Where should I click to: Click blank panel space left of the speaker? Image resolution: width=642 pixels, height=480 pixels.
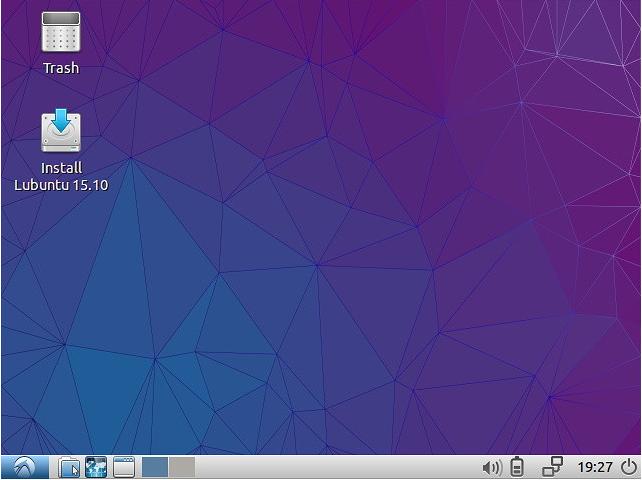[x=440, y=467]
